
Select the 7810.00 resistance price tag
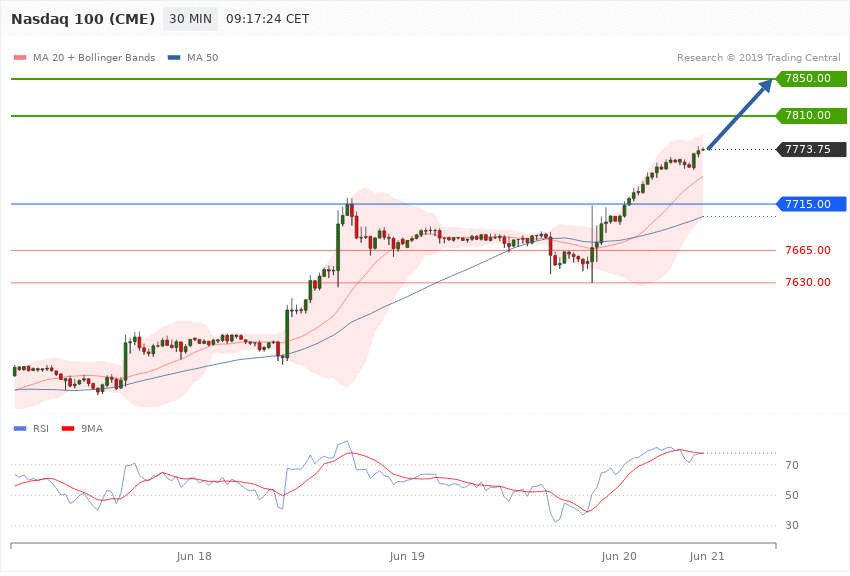[812, 115]
